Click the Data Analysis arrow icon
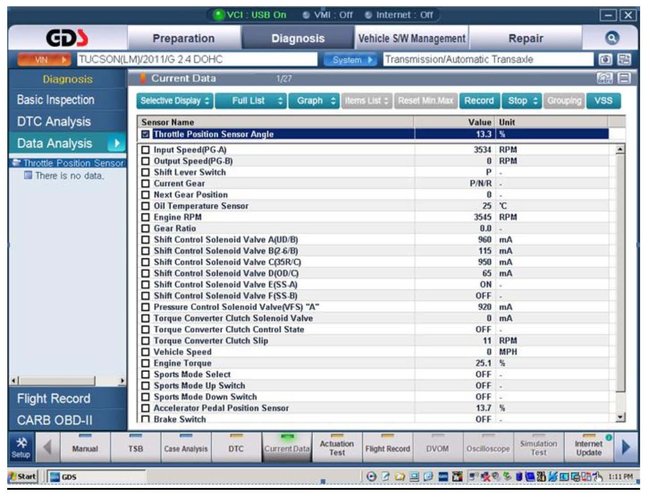This screenshot has height=497, width=650. coord(116,143)
